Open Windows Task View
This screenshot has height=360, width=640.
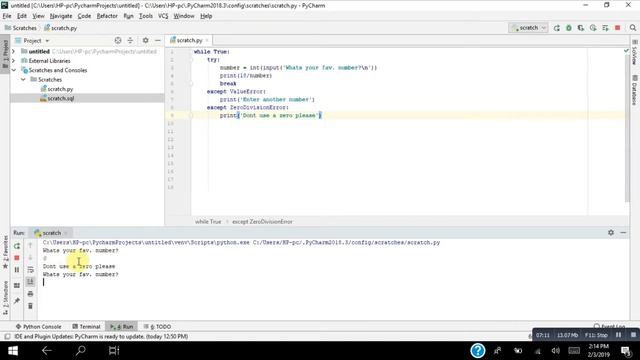114,351
